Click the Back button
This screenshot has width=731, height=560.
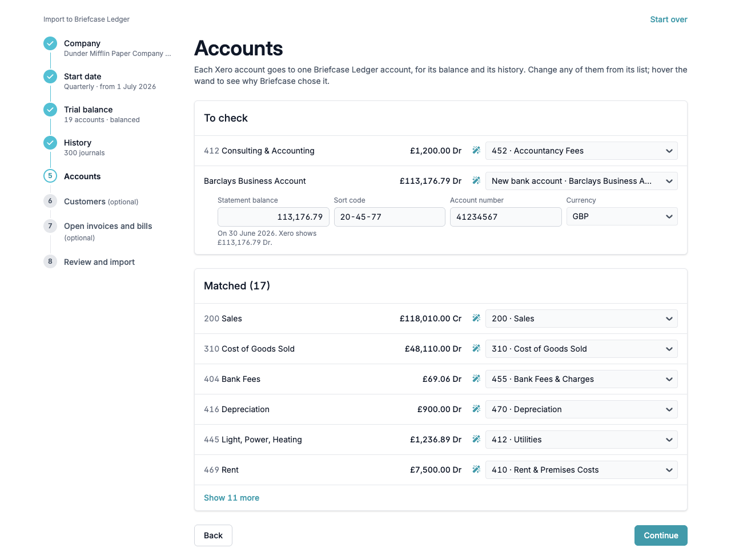(x=213, y=535)
